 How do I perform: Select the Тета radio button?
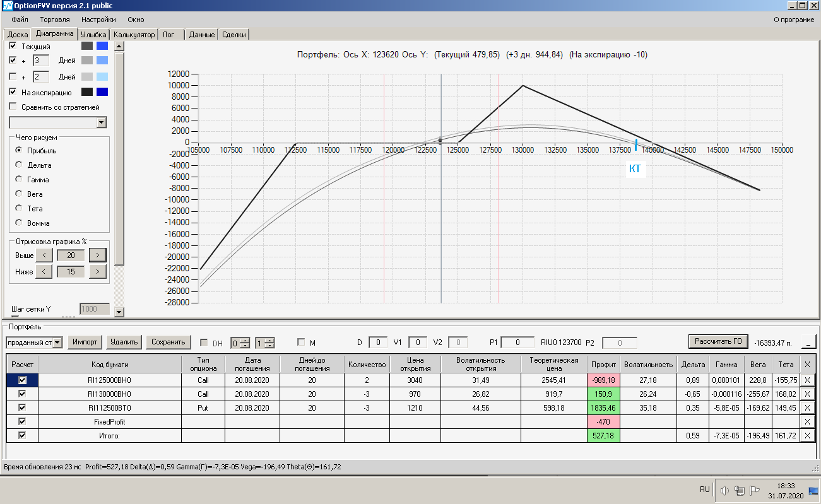(x=19, y=209)
